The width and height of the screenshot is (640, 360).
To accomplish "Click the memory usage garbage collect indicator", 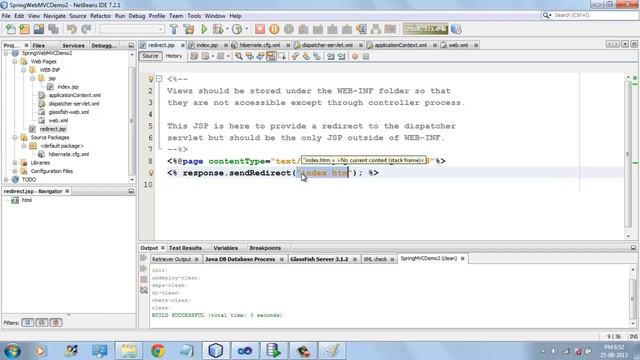I will (x=425, y=29).
